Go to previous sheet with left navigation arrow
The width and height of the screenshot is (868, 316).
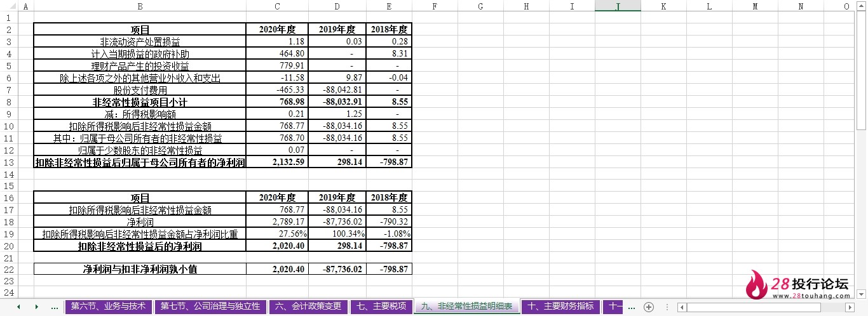pyautogui.click(x=18, y=306)
